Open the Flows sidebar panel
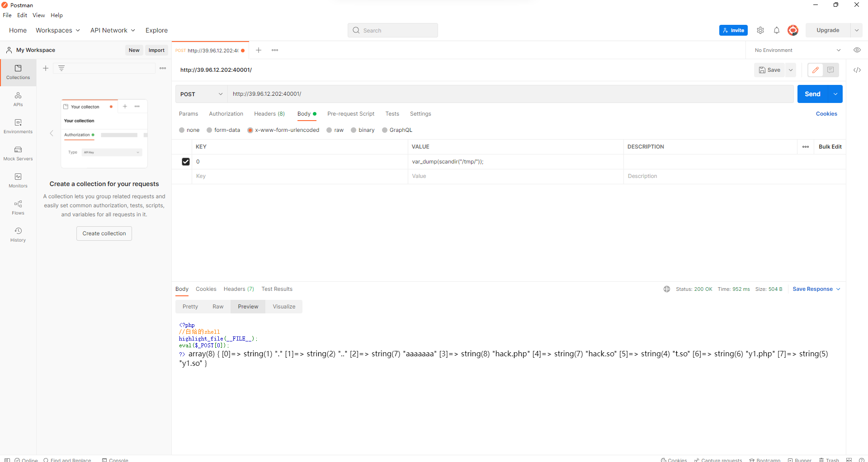Image resolution: width=868 pixels, height=462 pixels. tap(18, 208)
